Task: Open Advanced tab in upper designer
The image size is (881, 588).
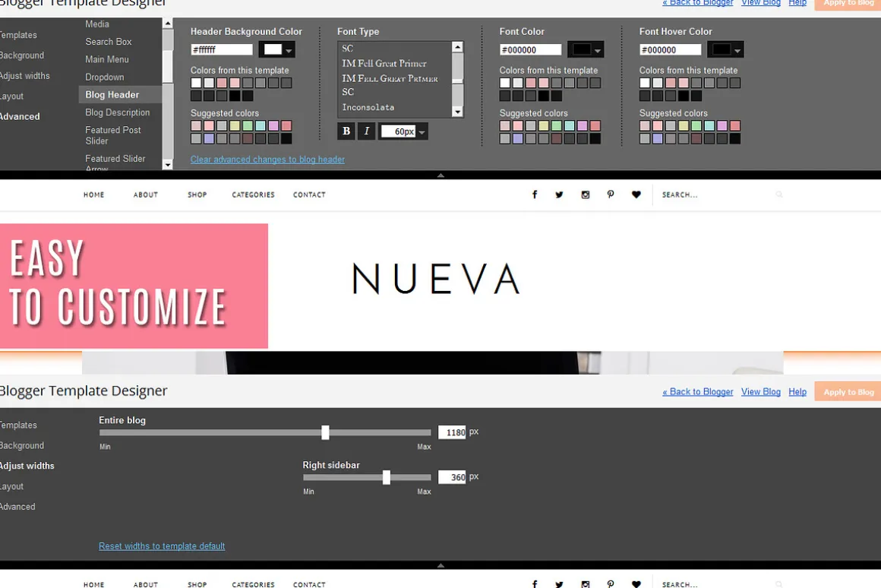Action: (x=20, y=116)
